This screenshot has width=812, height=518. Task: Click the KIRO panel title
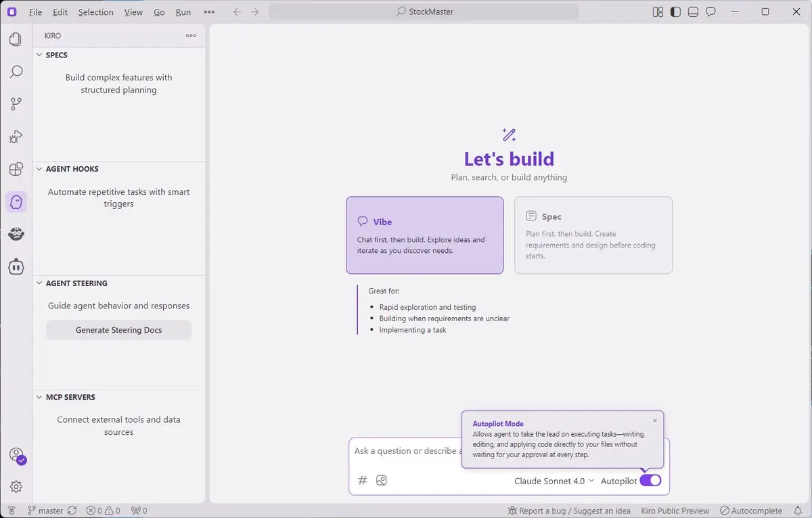tap(53, 36)
